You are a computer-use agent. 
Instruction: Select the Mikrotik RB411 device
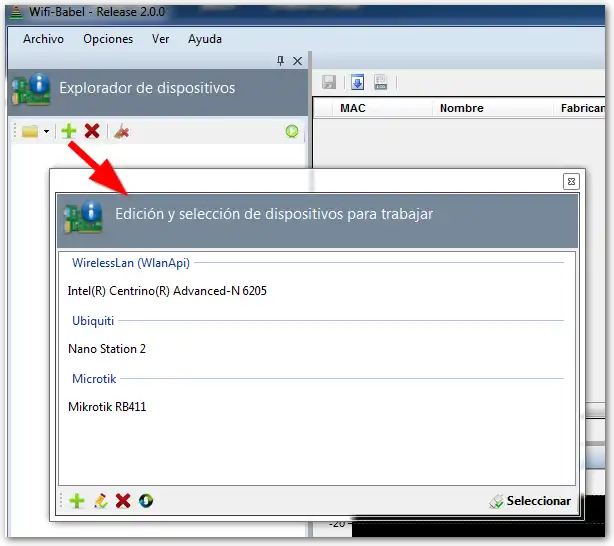[x=107, y=407]
